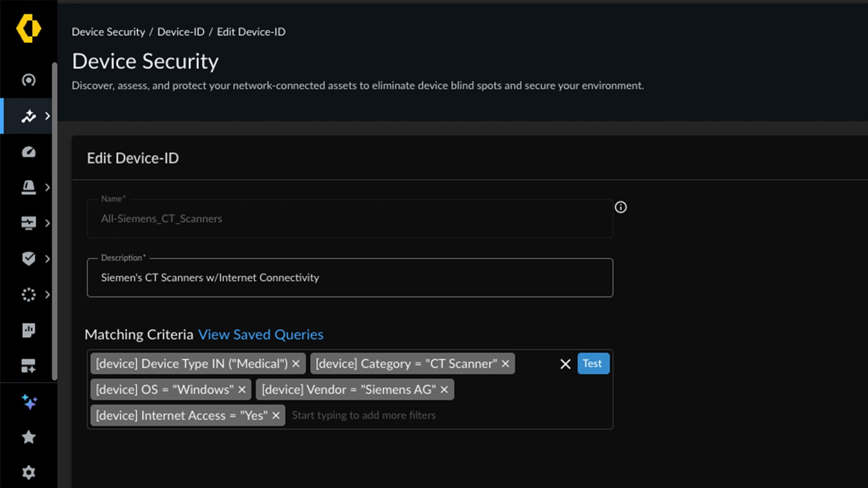Click the Description text field

[350, 278]
